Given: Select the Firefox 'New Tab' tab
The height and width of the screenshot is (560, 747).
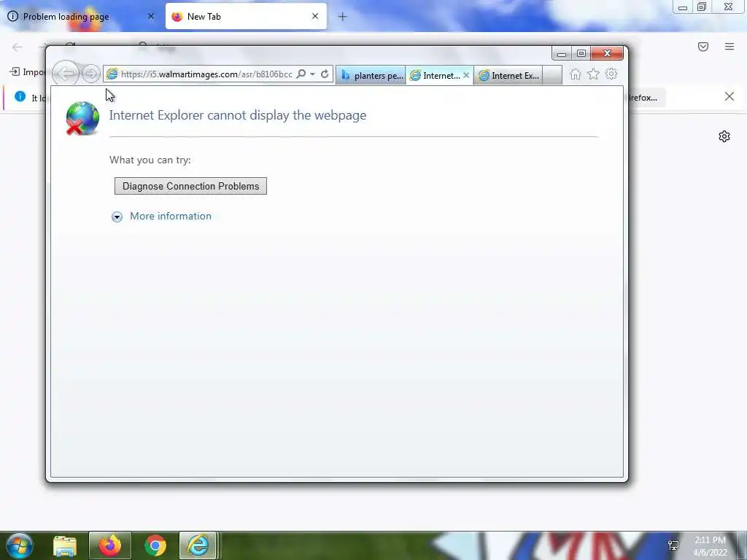Looking at the screenshot, I should pyautogui.click(x=246, y=17).
